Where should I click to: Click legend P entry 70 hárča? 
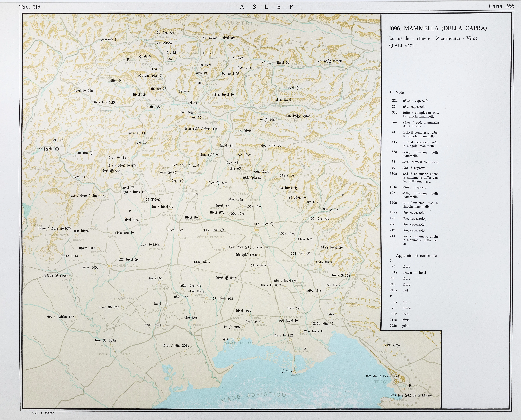[402, 308]
